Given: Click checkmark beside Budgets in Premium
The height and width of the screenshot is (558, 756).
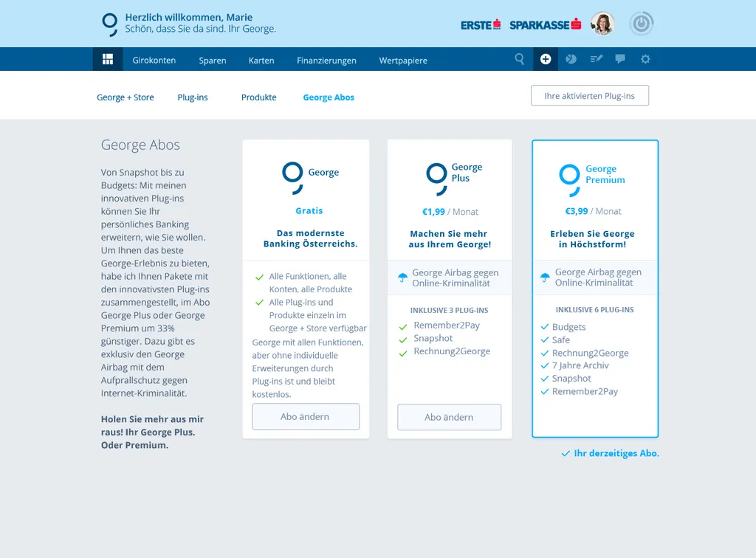Looking at the screenshot, I should point(545,327).
